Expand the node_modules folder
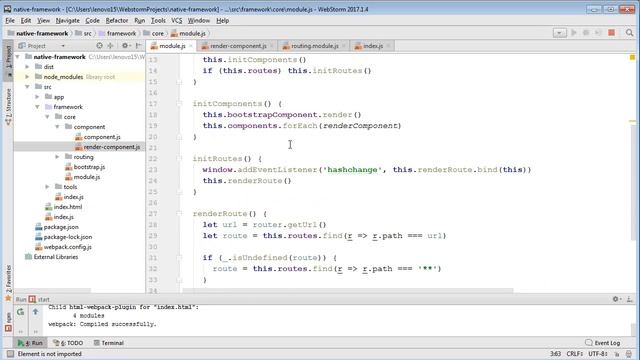 tap(27, 77)
